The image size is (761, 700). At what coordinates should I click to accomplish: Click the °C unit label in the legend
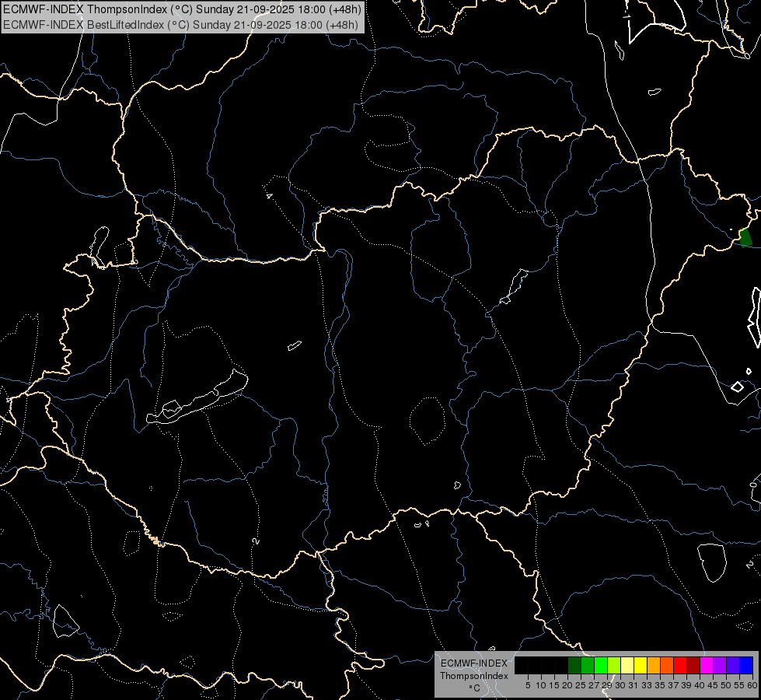coord(473,688)
